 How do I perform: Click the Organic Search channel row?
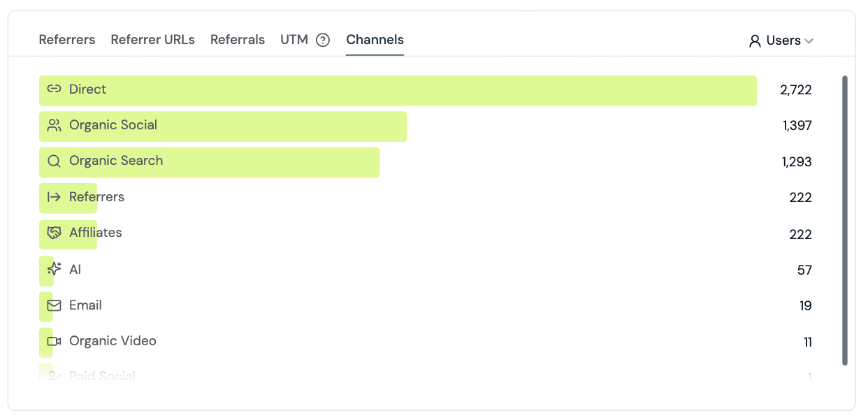tap(210, 161)
